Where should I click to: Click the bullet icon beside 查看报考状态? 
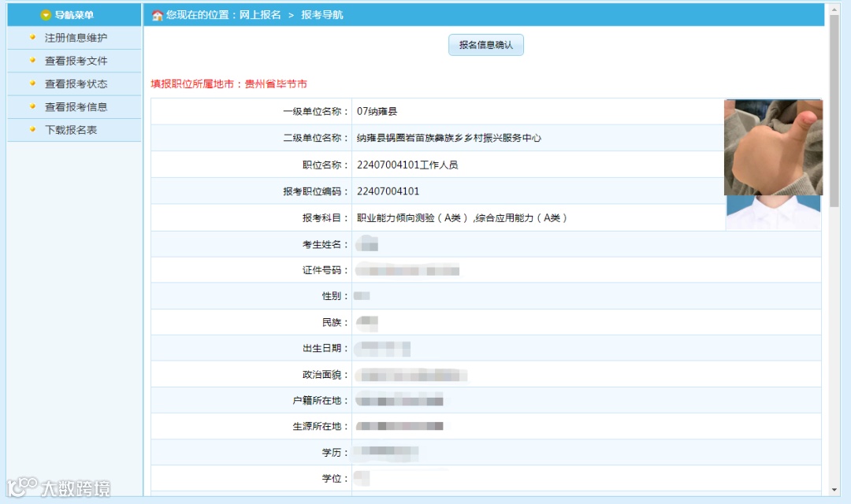[32, 83]
